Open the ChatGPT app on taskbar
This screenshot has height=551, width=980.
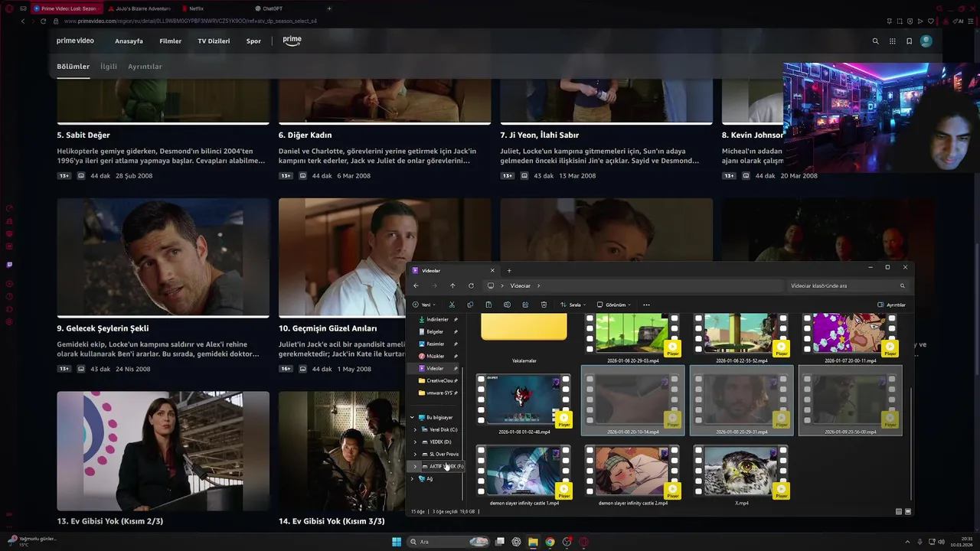click(x=516, y=542)
